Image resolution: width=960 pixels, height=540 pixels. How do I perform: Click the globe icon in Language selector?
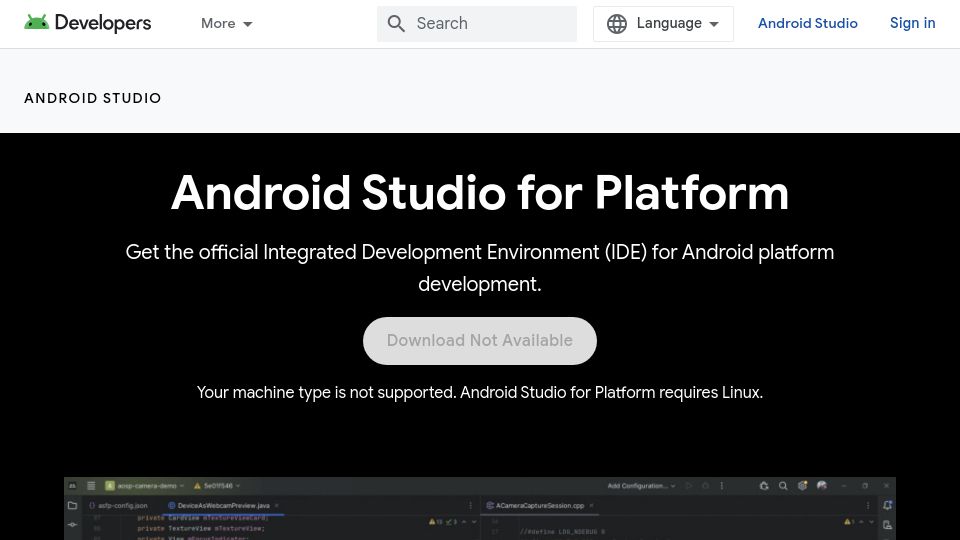pyautogui.click(x=617, y=24)
